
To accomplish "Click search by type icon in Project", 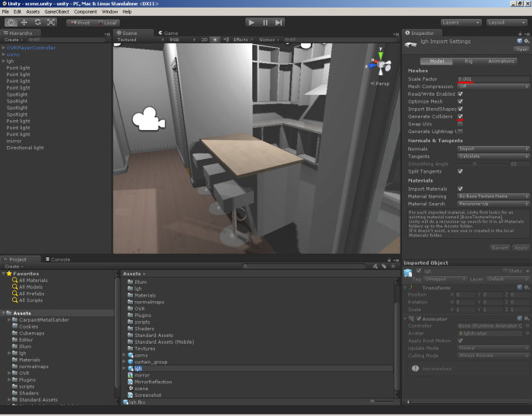I will (375, 267).
